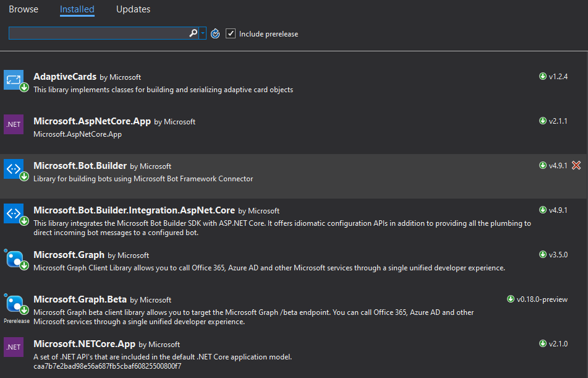Uninstall Microsoft.Bot.Builder with the red X

(576, 165)
